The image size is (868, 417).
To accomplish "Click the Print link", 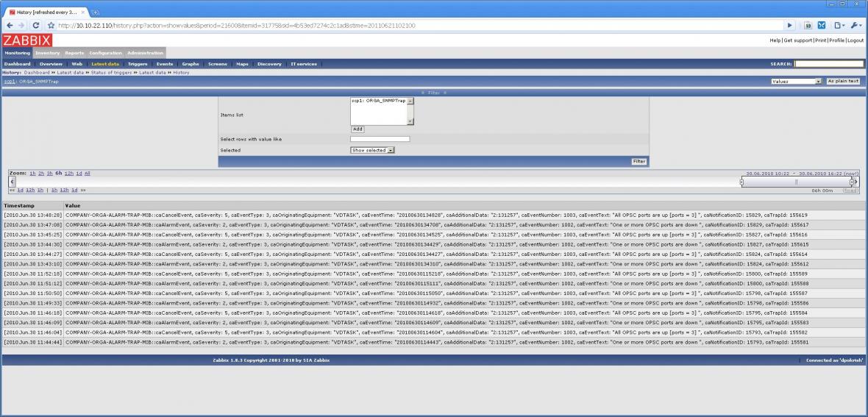I will coord(820,40).
